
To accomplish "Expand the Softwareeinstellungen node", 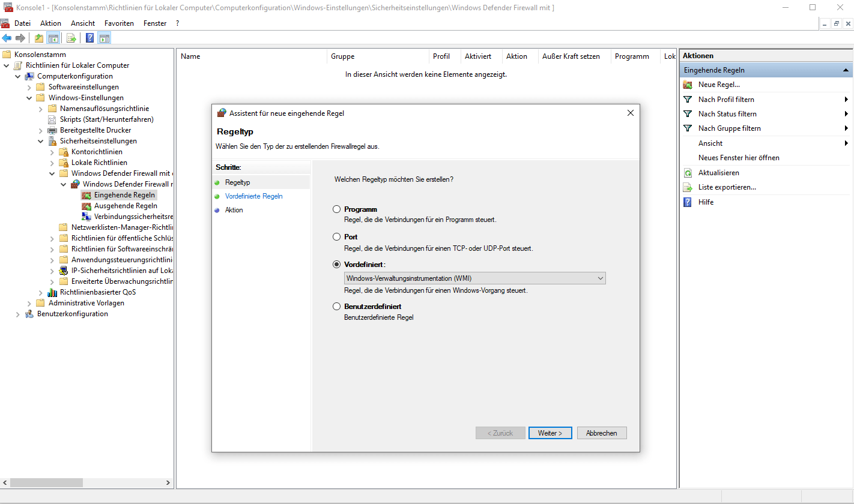I will coord(29,87).
